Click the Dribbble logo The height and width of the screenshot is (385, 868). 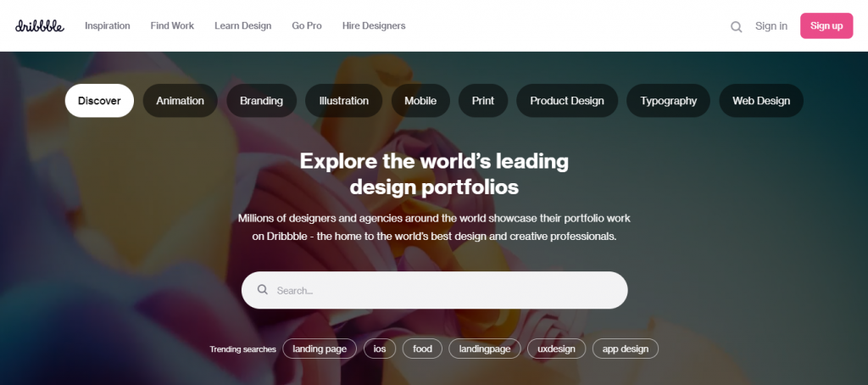(x=39, y=26)
